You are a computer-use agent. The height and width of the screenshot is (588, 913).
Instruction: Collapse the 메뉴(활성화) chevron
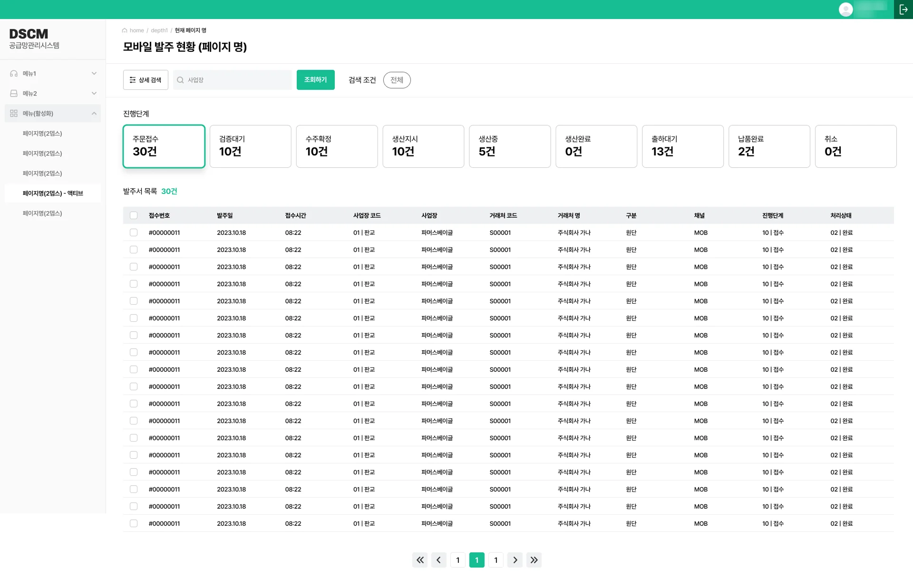(x=94, y=114)
